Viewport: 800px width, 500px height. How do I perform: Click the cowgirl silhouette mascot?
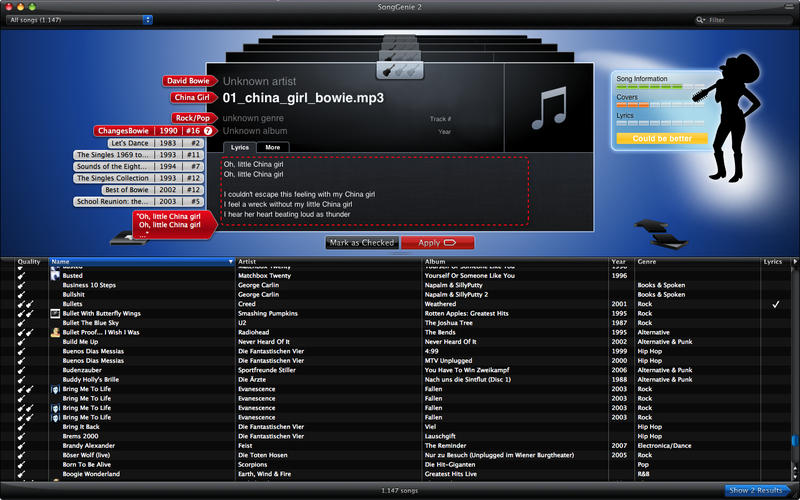[730, 117]
